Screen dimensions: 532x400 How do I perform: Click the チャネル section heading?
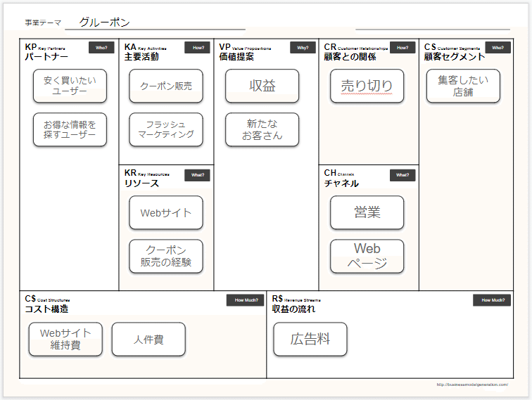pyautogui.click(x=341, y=183)
